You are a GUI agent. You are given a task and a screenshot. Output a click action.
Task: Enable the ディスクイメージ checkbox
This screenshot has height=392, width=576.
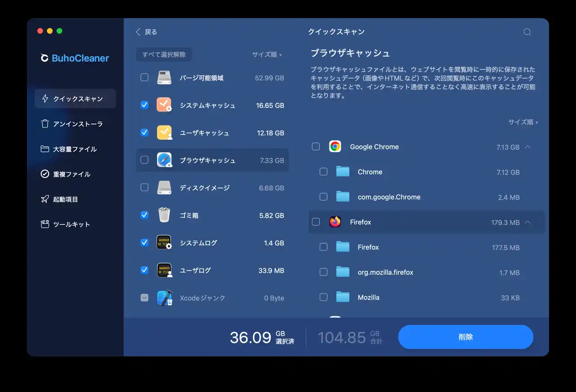click(x=144, y=187)
